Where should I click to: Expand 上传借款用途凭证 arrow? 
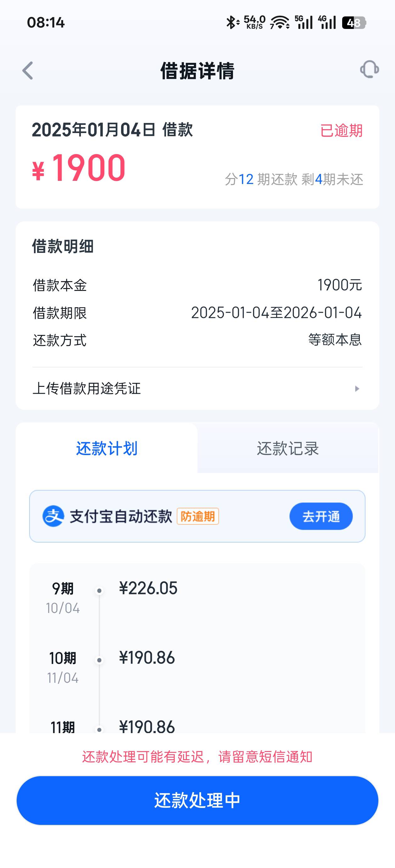point(357,389)
